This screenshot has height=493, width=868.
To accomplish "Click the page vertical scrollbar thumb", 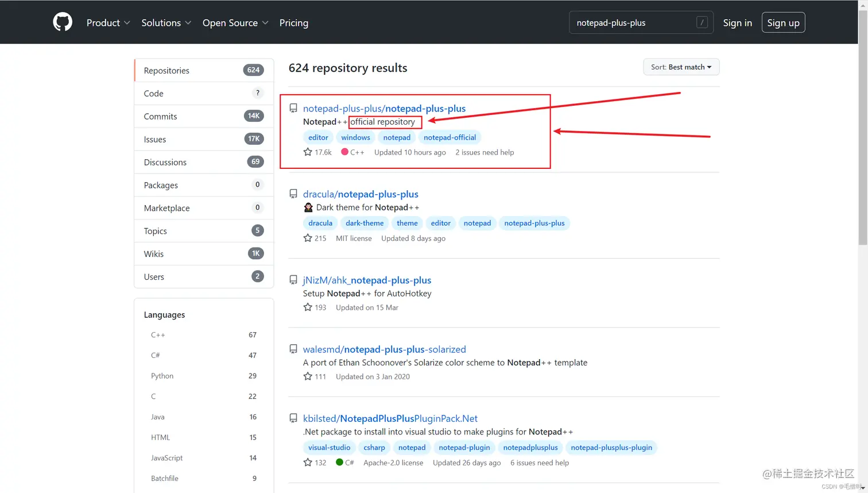I will [x=863, y=126].
